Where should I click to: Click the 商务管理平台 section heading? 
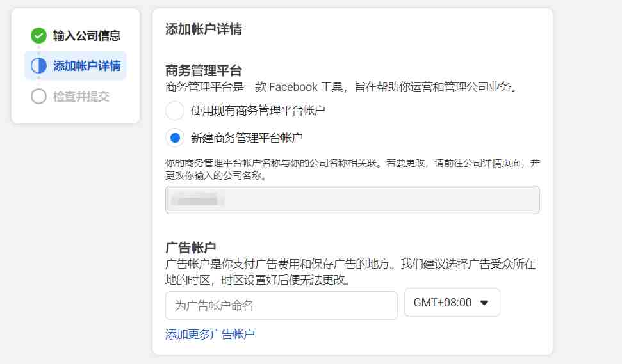pyautogui.click(x=204, y=71)
